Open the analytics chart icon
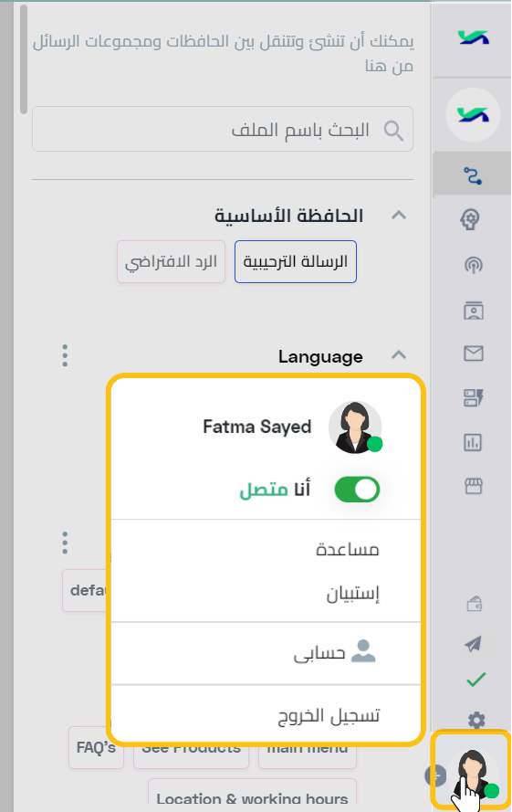Image resolution: width=512 pixels, height=812 pixels. (x=473, y=442)
